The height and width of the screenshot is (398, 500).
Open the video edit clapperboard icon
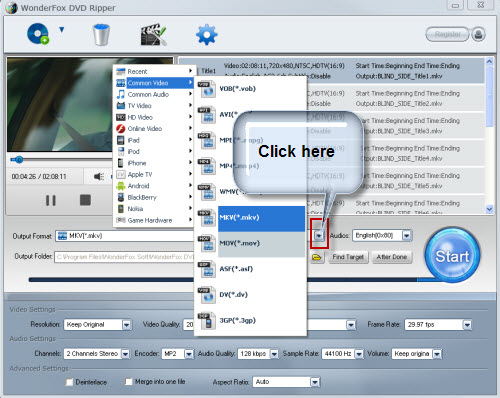click(153, 34)
